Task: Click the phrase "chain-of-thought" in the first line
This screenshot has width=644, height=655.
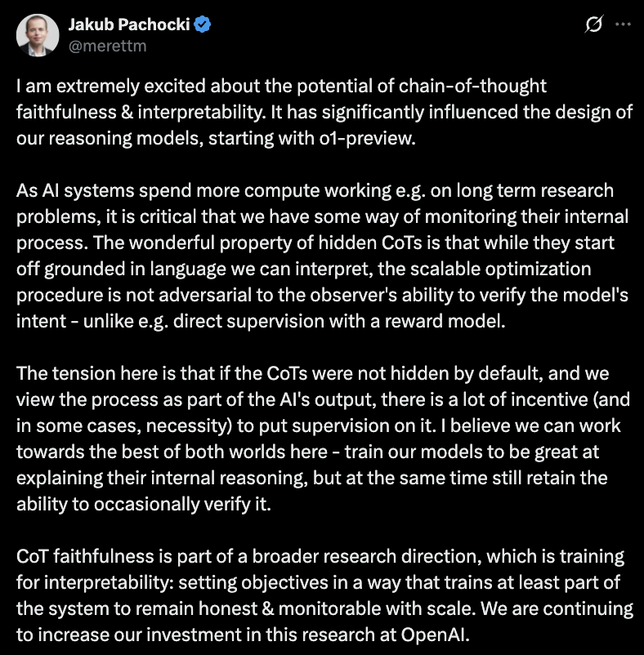Action: 472,86
